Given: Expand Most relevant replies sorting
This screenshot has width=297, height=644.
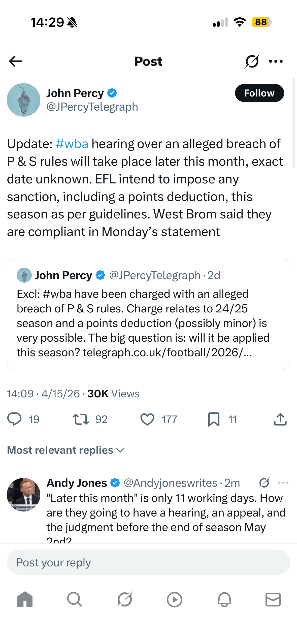Looking at the screenshot, I should pos(66,450).
